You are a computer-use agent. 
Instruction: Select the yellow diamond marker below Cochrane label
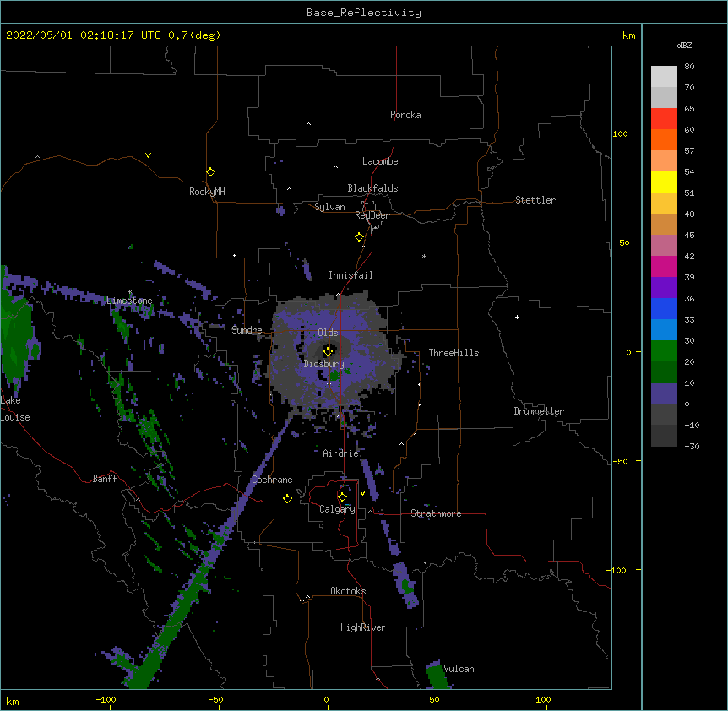click(x=287, y=498)
